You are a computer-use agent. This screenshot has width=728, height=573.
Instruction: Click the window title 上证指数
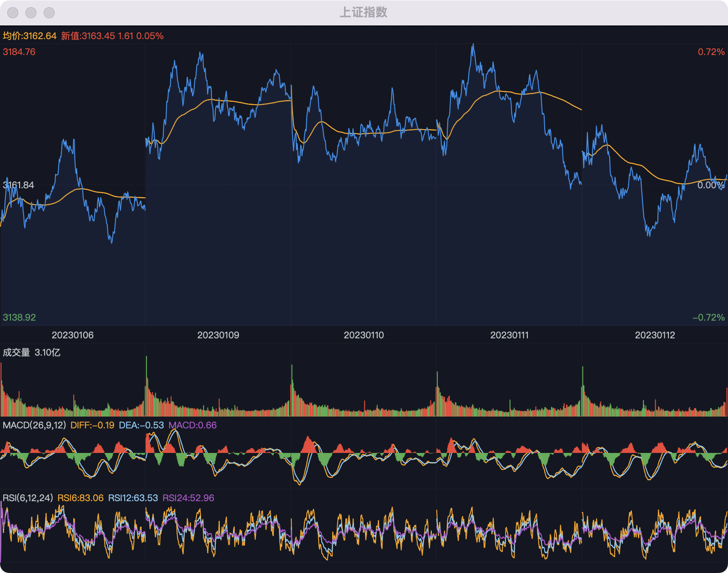pos(364,12)
